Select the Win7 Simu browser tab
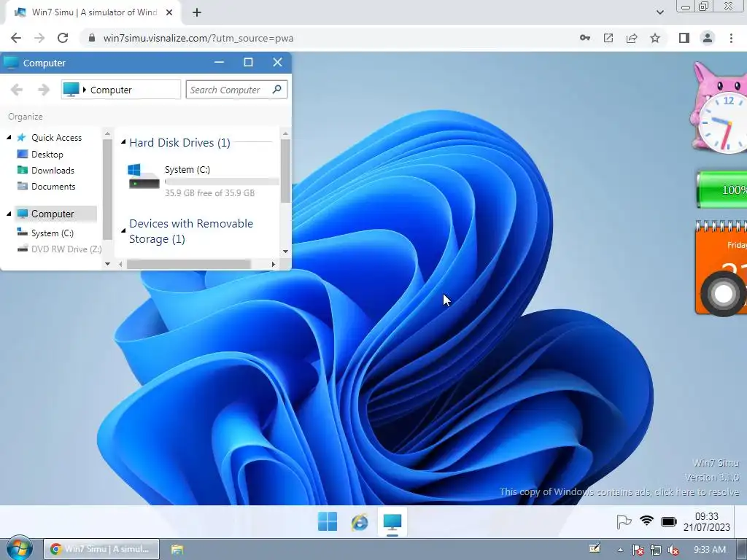This screenshot has width=747, height=560. coord(93,12)
